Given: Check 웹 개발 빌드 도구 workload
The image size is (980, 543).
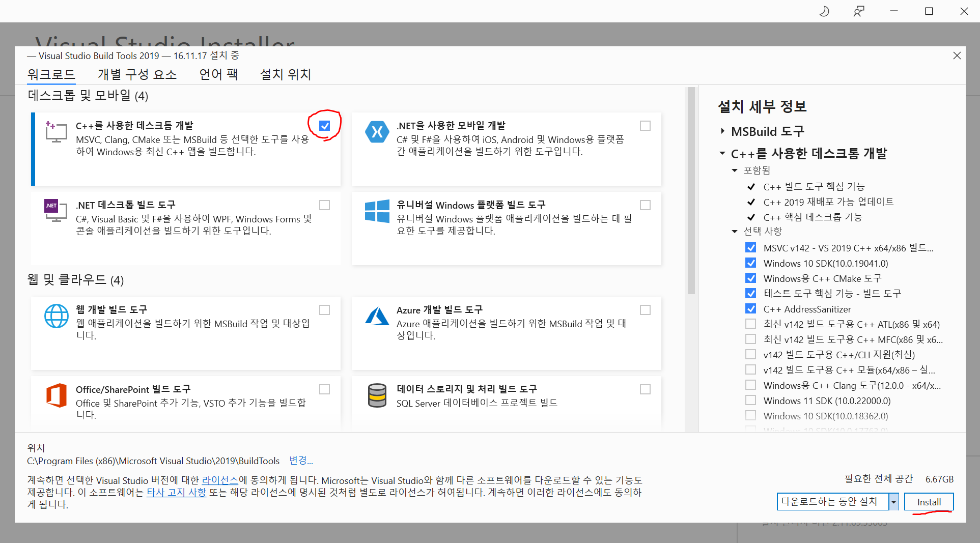Looking at the screenshot, I should pyautogui.click(x=324, y=310).
